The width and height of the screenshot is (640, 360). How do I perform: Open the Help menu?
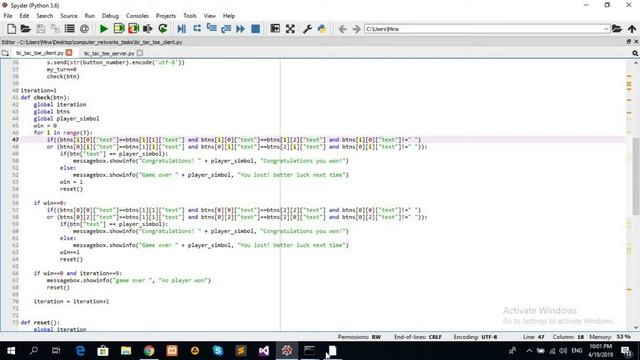click(x=229, y=16)
